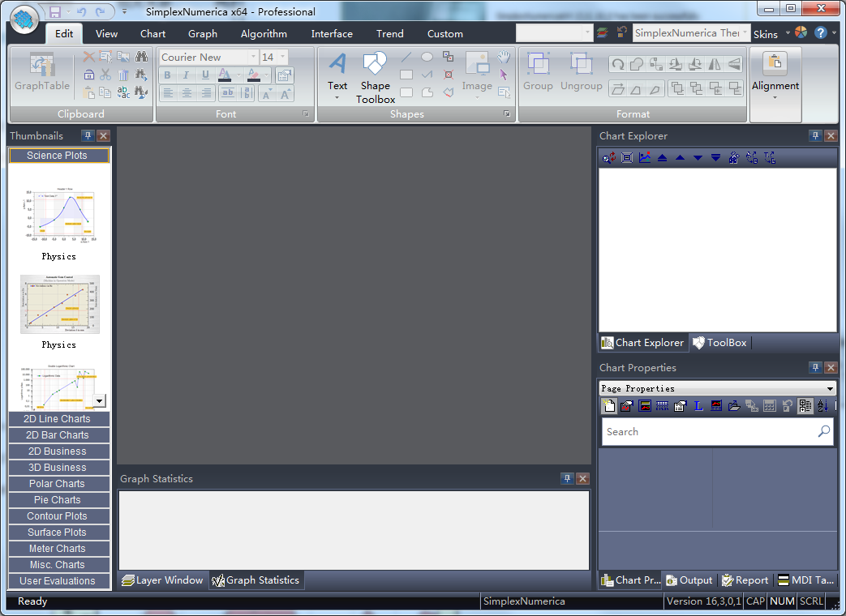Click the new page icon in Chart Properties

pyautogui.click(x=609, y=406)
